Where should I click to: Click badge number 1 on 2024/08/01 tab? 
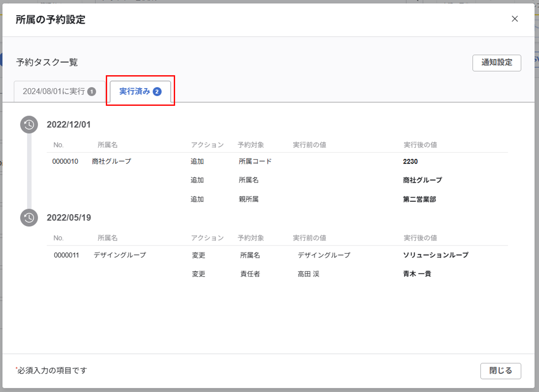click(x=92, y=92)
